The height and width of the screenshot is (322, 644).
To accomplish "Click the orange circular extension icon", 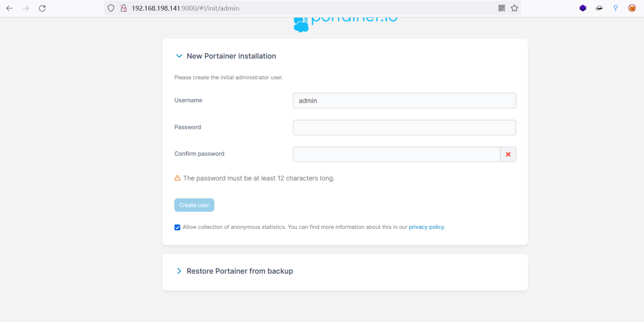I will 631,8.
